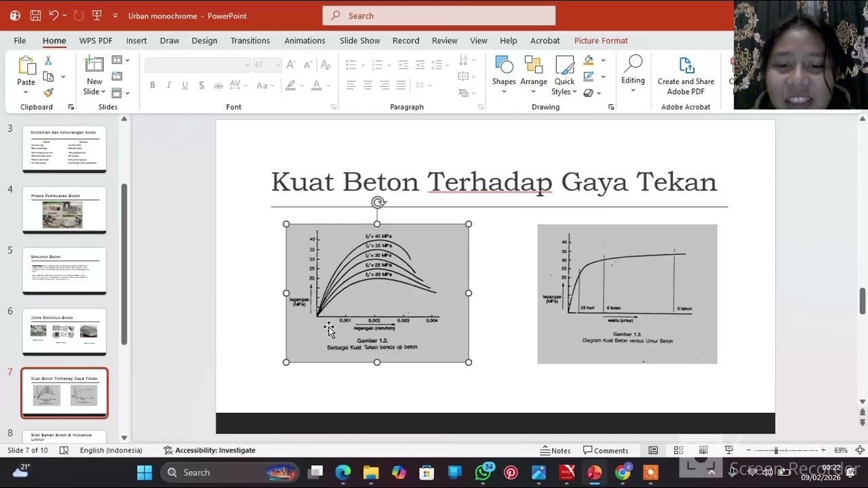Viewport: 868px width, 488px height.
Task: Click English (Indonesia) language indicator
Action: point(111,450)
